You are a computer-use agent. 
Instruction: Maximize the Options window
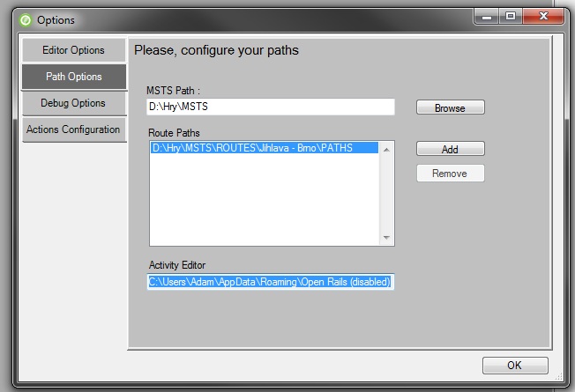click(509, 16)
